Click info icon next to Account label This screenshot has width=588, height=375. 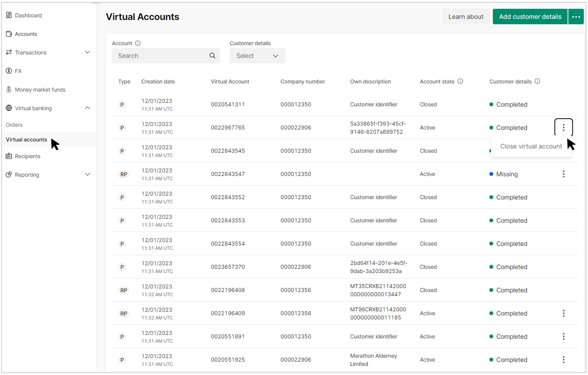pos(138,43)
